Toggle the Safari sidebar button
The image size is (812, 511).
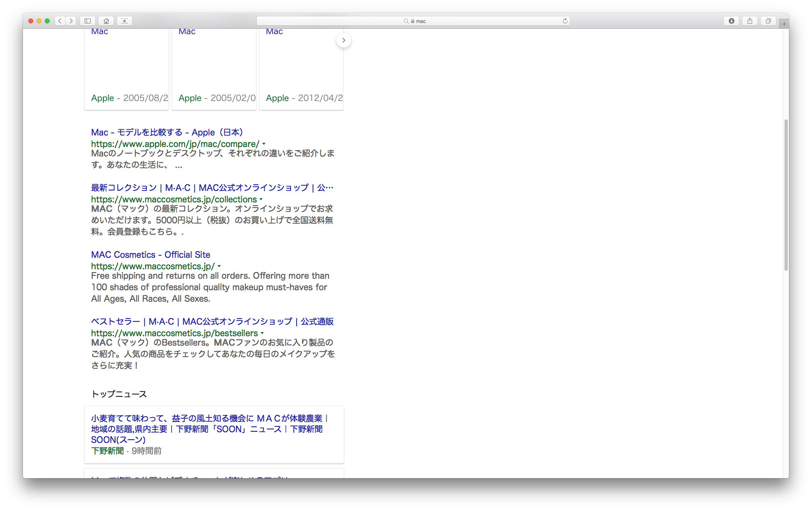pos(87,21)
